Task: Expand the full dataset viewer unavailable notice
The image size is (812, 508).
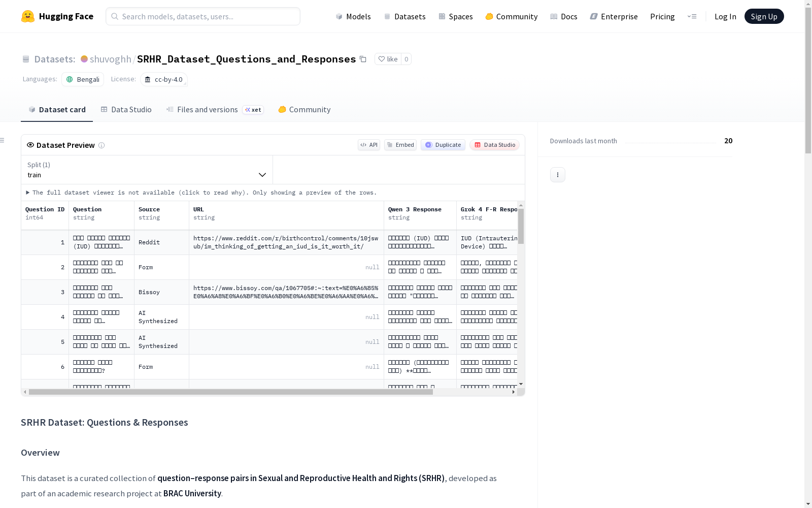Action: (201, 193)
